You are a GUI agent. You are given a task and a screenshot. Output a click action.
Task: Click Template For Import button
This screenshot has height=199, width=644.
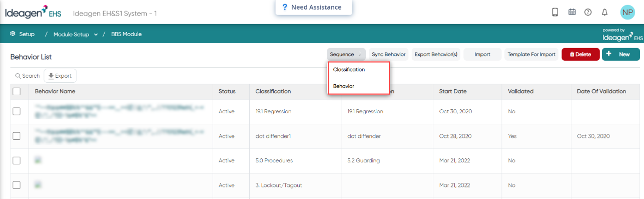(531, 54)
